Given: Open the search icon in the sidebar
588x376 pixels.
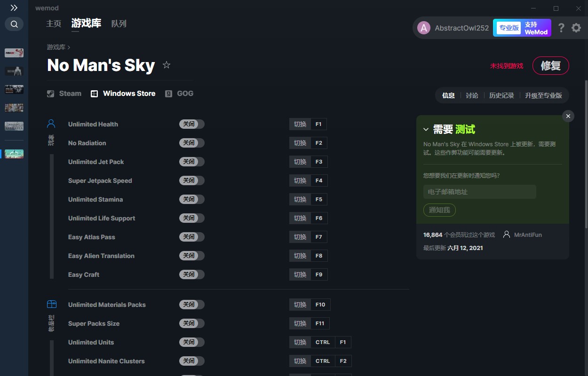Looking at the screenshot, I should point(14,24).
